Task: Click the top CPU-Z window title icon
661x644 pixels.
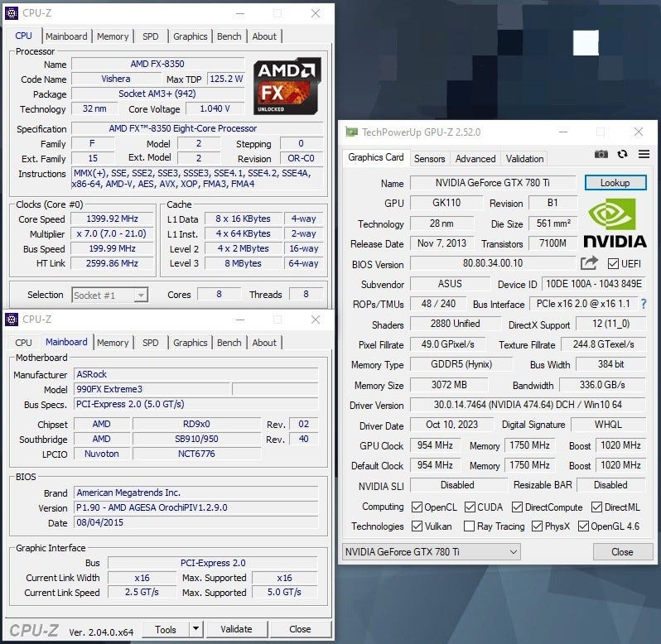Action: click(12, 13)
